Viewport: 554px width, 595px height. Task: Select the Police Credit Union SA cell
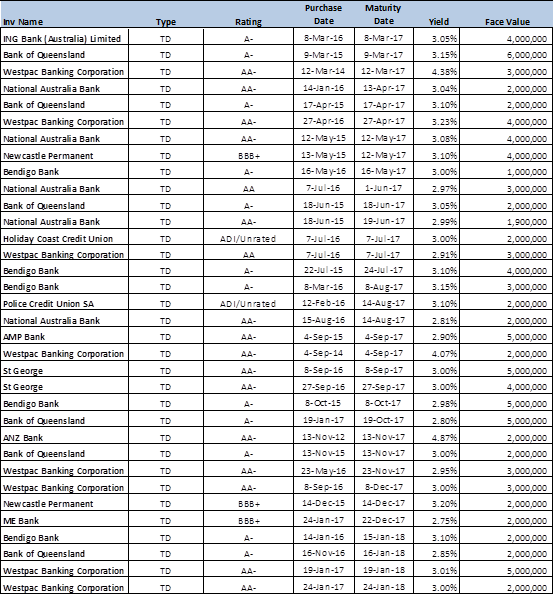point(65,304)
